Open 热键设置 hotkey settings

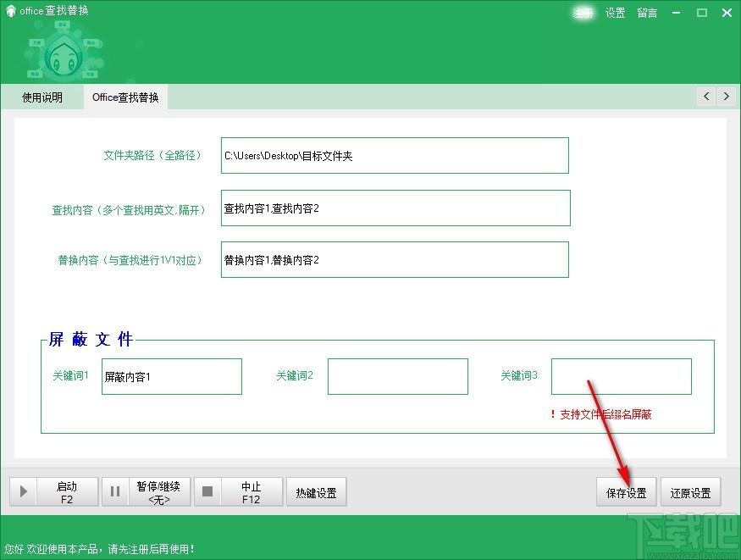(x=316, y=492)
